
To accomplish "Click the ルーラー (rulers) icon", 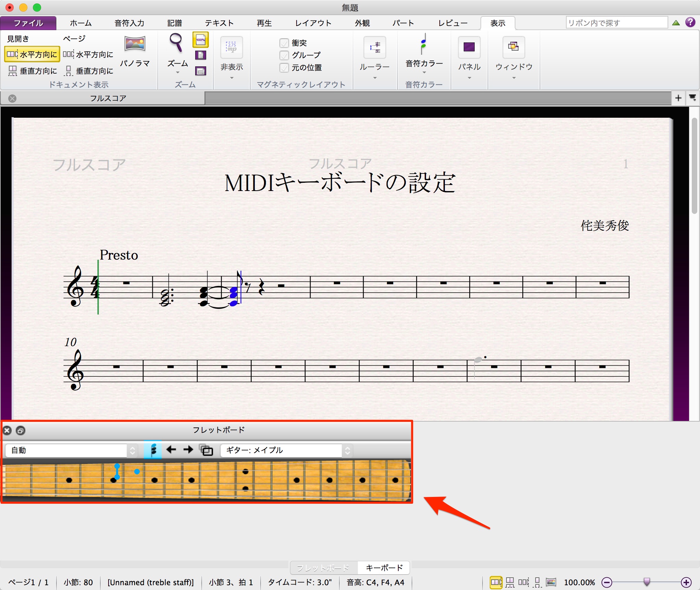I will 375,47.
